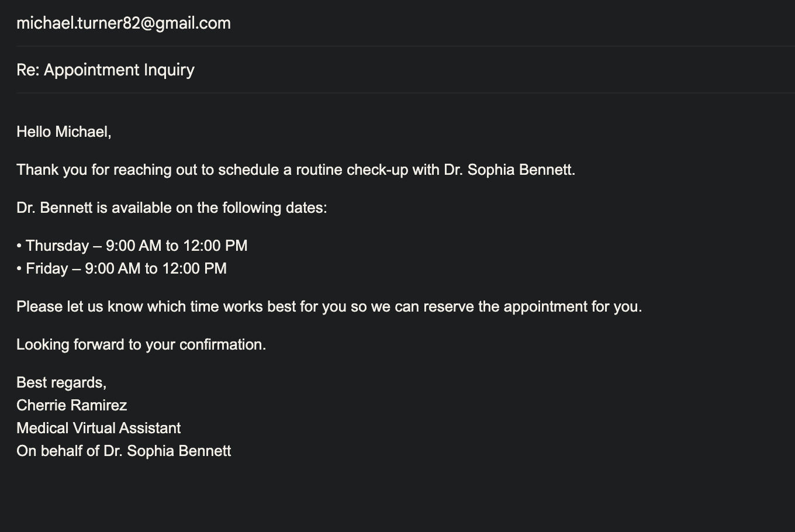Place cursor in 'Hello Michael,' greeting line
The height and width of the screenshot is (532, 795).
[x=64, y=132]
